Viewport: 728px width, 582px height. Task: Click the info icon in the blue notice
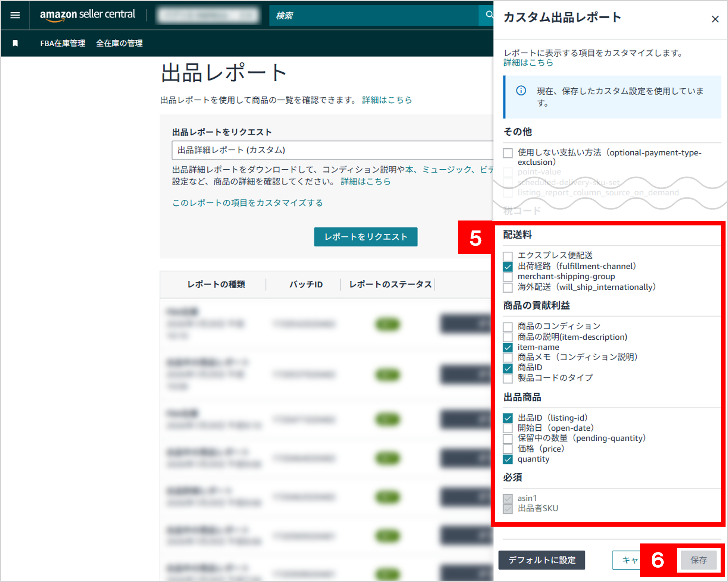point(521,91)
